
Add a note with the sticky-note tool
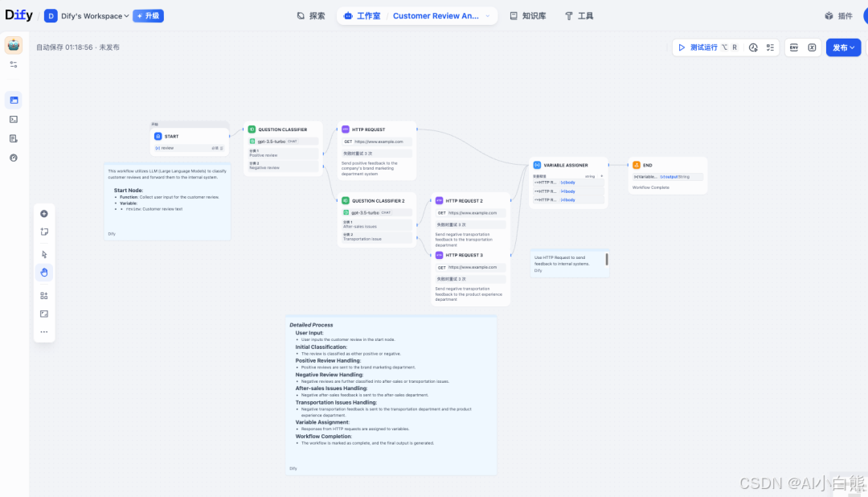(44, 232)
